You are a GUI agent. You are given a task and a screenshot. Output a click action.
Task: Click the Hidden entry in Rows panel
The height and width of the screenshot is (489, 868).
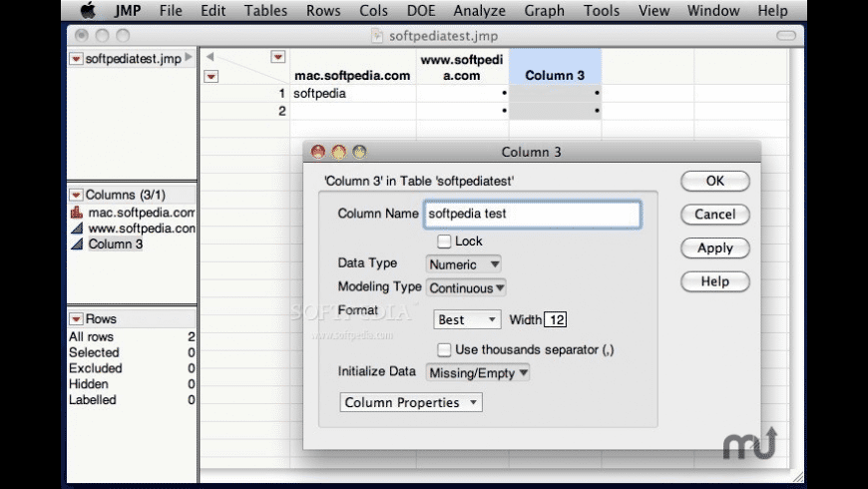(x=131, y=384)
